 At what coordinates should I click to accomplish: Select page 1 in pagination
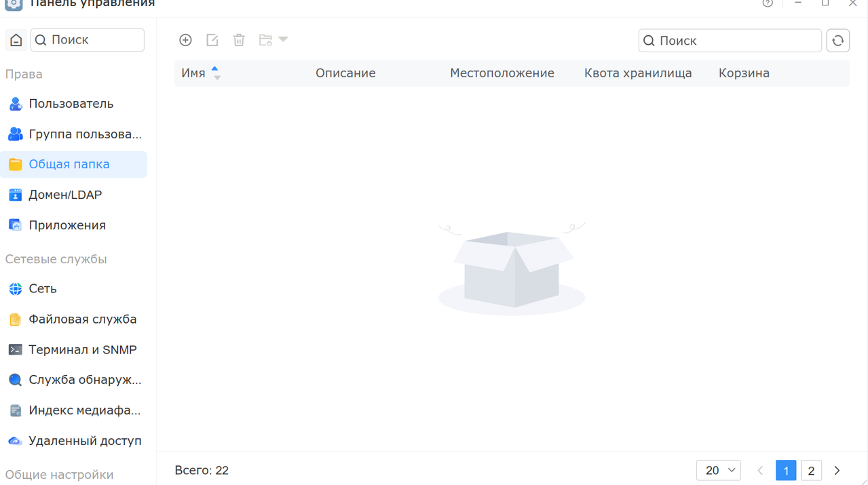click(x=786, y=470)
